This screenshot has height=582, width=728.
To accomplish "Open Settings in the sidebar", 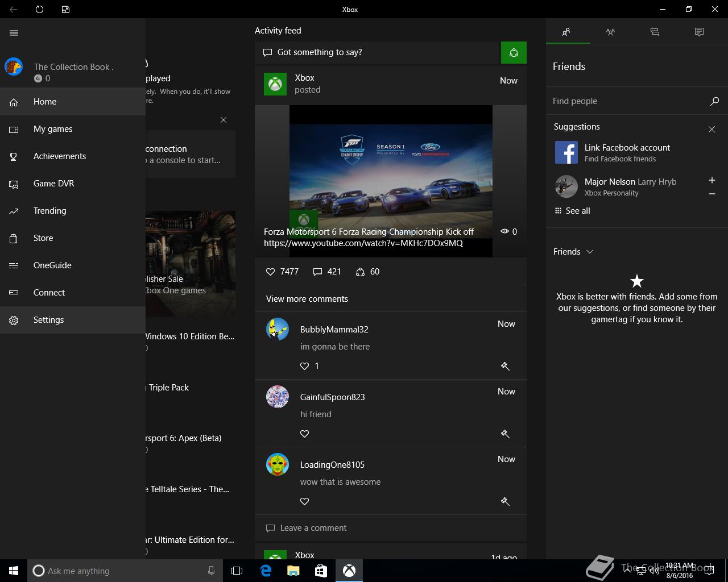I will [x=73, y=320].
